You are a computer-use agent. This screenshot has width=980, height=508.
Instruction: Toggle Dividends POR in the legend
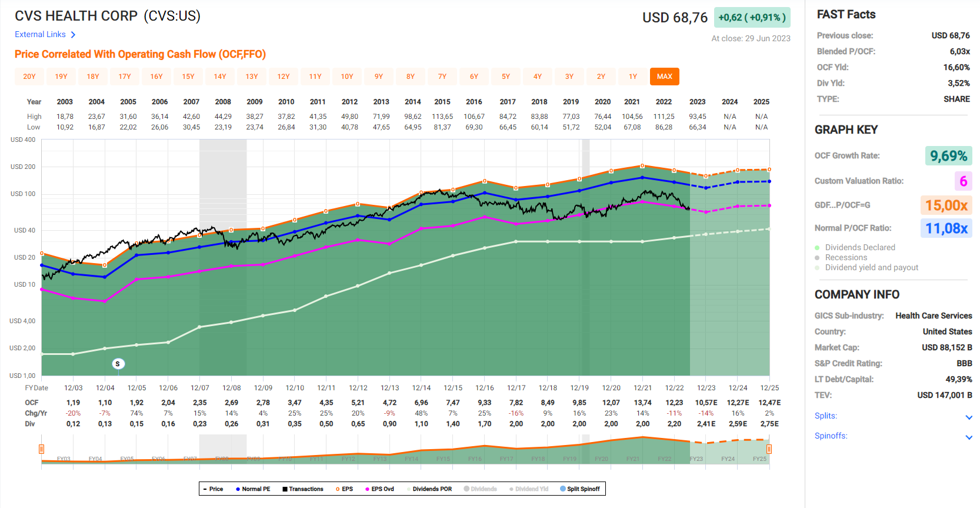click(429, 489)
